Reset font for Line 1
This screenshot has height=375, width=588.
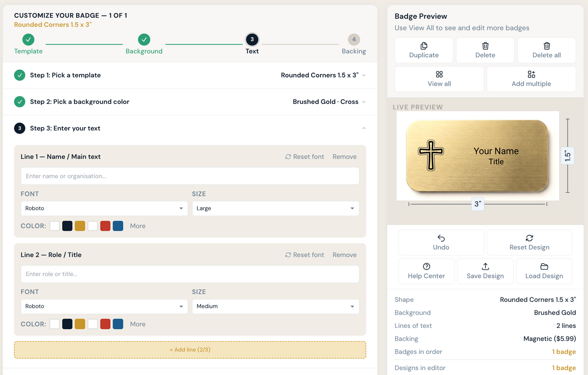tap(304, 157)
